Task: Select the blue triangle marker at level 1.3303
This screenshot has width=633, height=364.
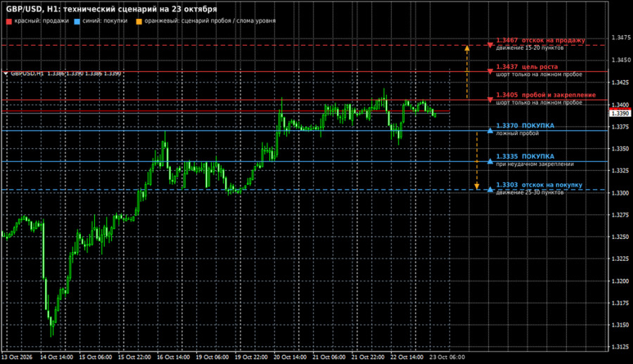Action: [490, 189]
